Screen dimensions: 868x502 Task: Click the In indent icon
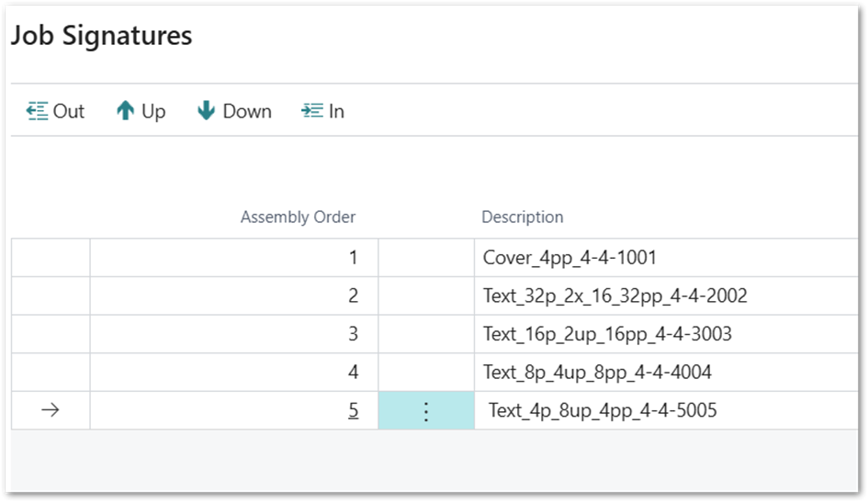[x=312, y=111]
